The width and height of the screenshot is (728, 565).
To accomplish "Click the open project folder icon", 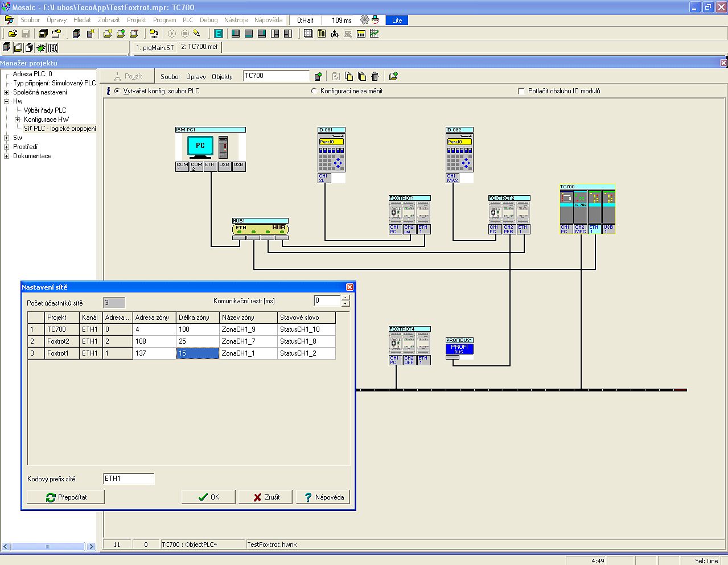I will [x=13, y=34].
